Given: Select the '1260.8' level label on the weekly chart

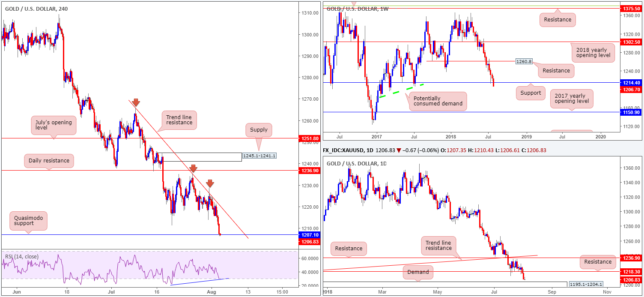Looking at the screenshot, I should 524,61.
